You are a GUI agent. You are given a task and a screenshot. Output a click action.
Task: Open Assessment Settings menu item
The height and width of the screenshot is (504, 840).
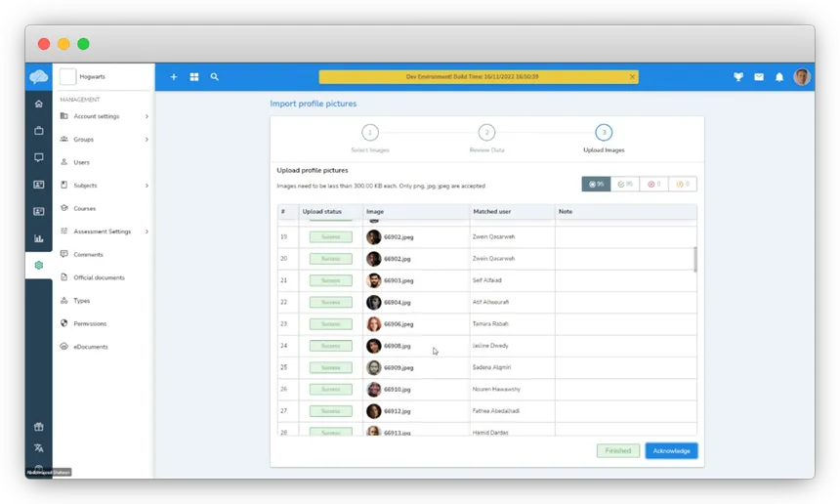coord(104,231)
